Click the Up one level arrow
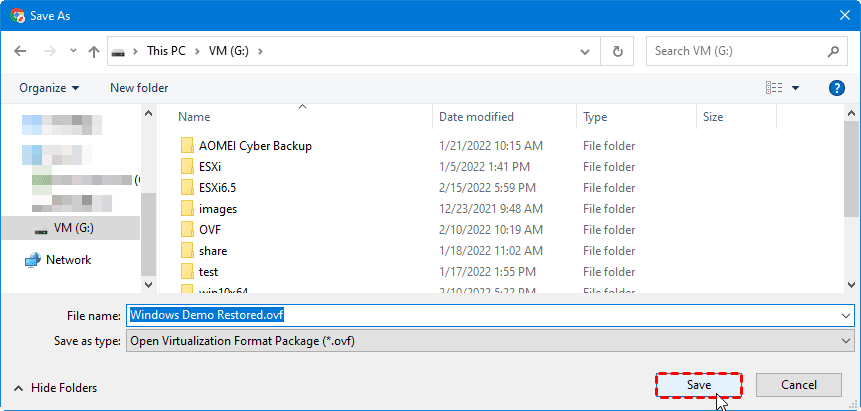Viewport: 861px width, 411px height. pos(94,51)
